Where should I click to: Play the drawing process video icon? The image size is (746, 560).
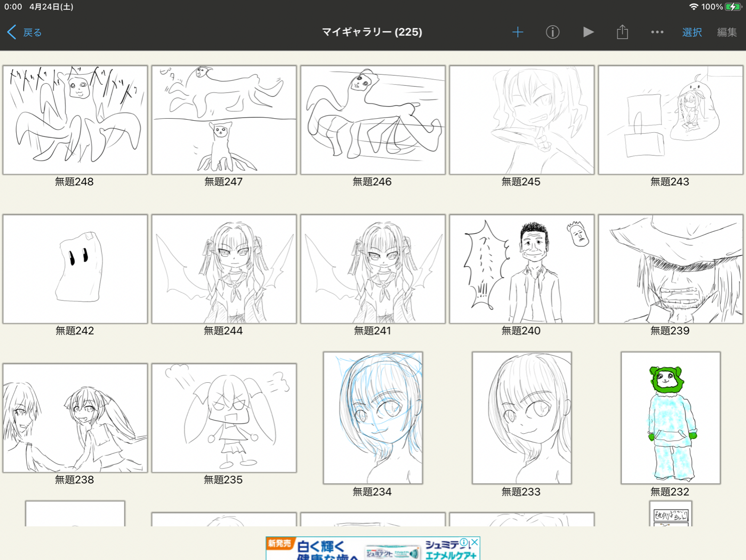pyautogui.click(x=588, y=32)
